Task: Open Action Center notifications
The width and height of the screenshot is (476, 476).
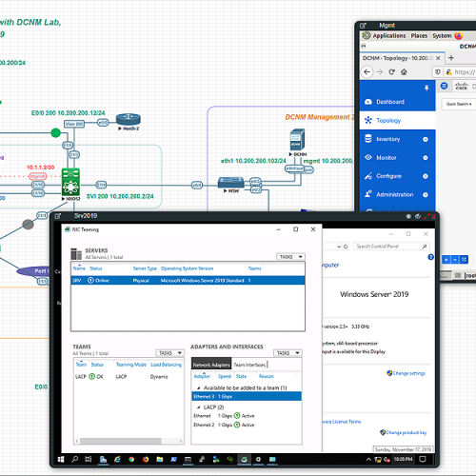Action: coord(423,459)
